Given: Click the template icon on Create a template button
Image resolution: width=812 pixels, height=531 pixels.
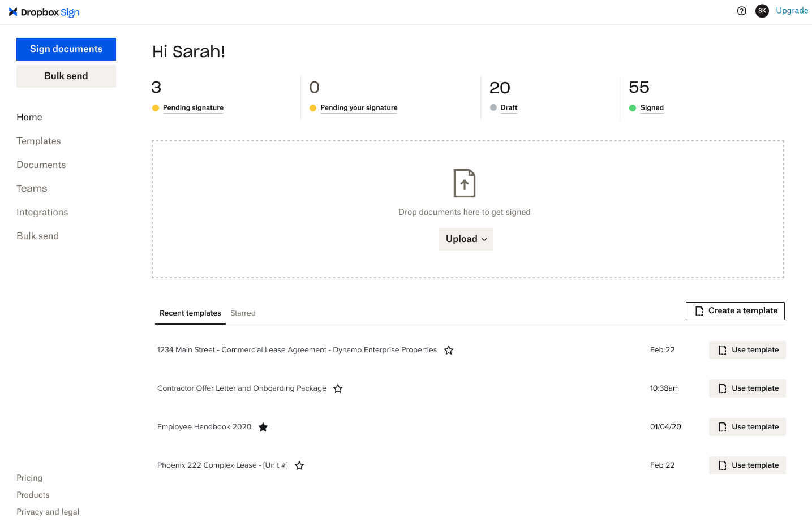Looking at the screenshot, I should 699,310.
